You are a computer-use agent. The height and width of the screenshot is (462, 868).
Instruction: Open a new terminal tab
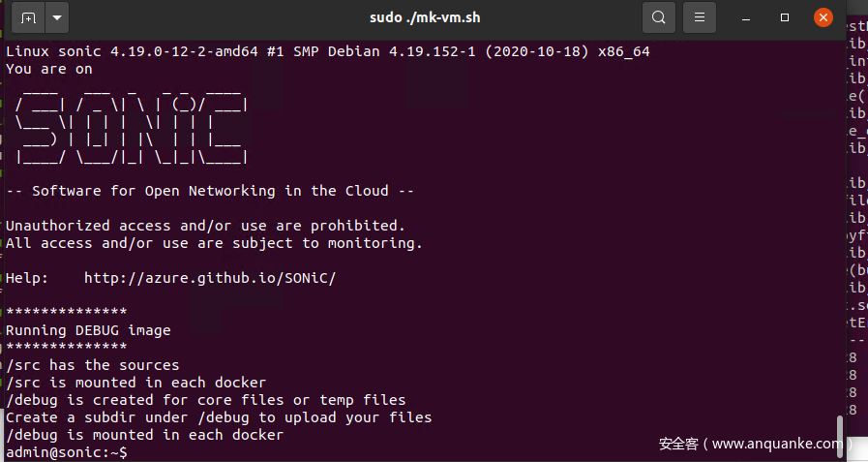(x=27, y=17)
